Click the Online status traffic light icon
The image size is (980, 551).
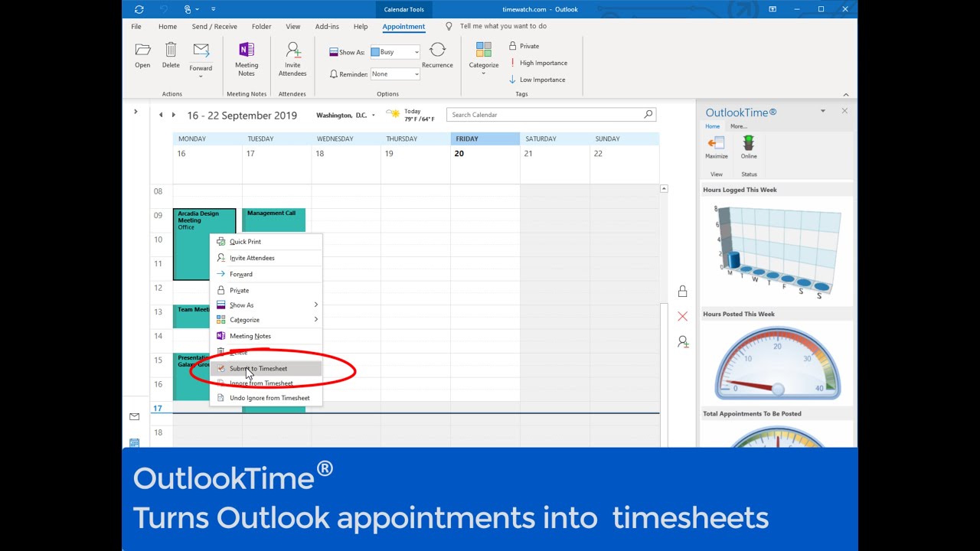coord(749,143)
